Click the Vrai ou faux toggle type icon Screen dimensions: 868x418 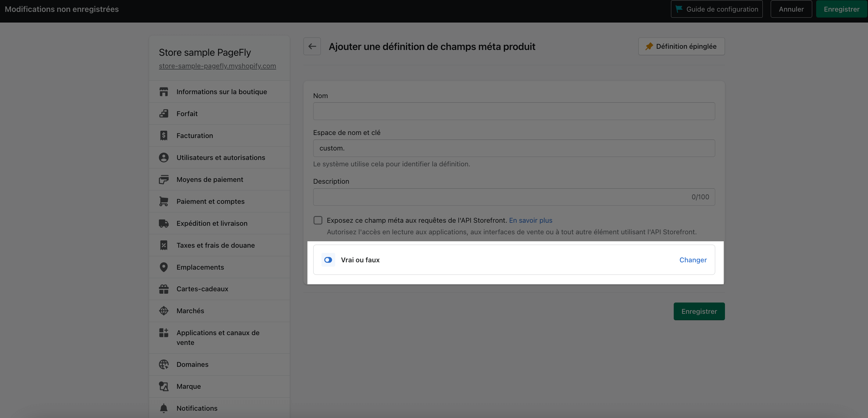(328, 260)
